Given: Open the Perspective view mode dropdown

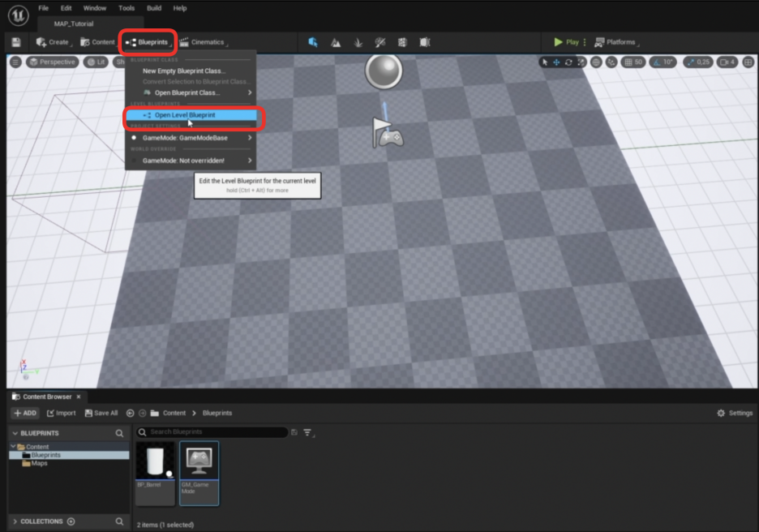Looking at the screenshot, I should pos(53,62).
